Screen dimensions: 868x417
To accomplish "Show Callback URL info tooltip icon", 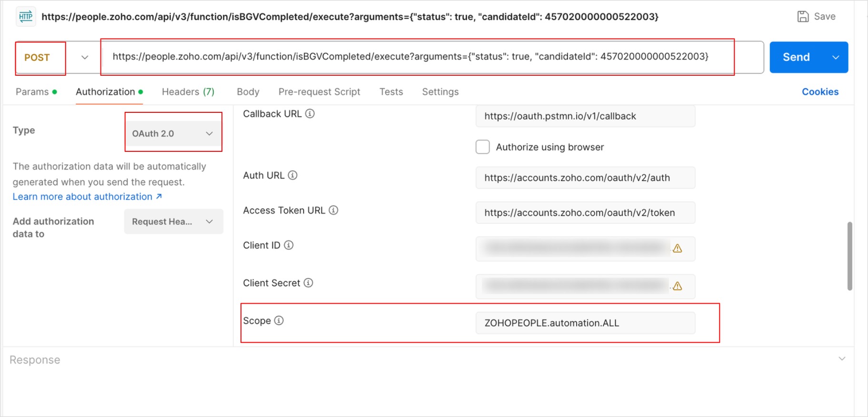I will pos(310,114).
